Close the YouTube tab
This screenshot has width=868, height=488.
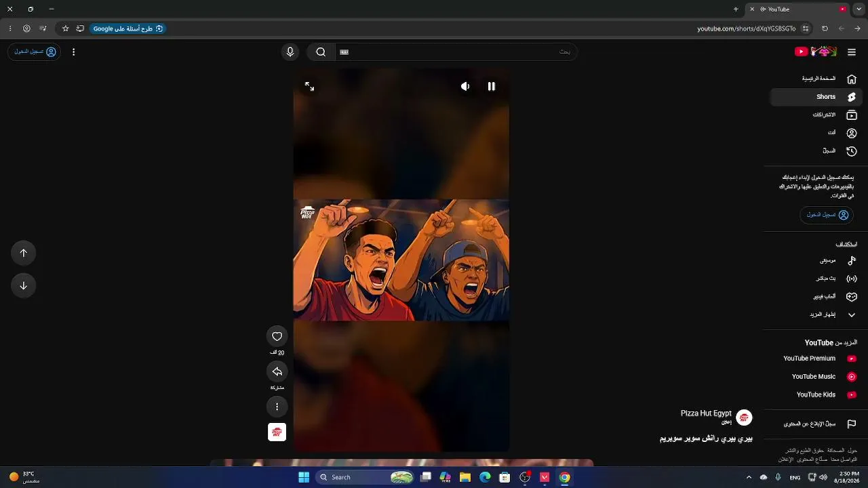(x=751, y=9)
